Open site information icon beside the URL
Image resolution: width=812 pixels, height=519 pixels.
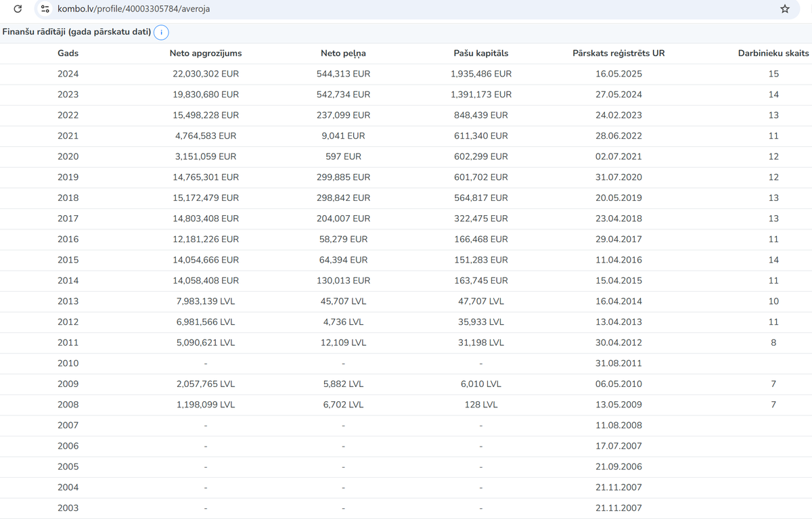45,9
